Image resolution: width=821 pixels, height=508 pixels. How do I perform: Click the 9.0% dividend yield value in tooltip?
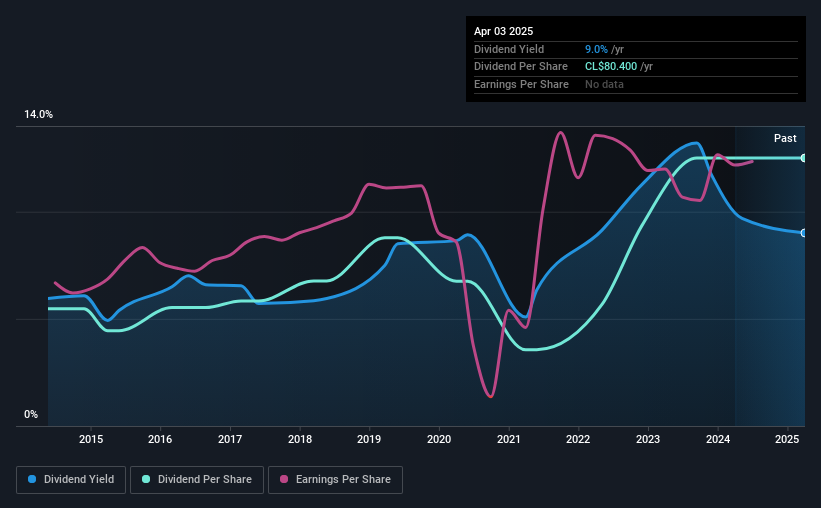click(x=596, y=49)
